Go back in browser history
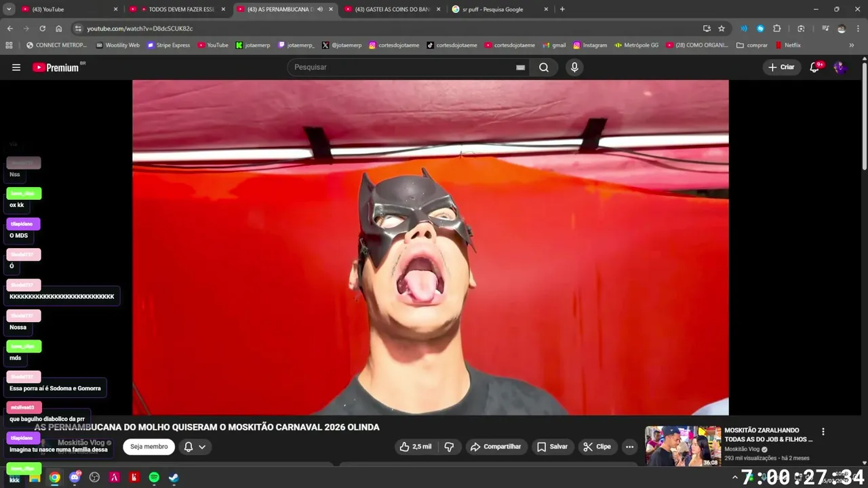868x488 pixels. (9, 28)
